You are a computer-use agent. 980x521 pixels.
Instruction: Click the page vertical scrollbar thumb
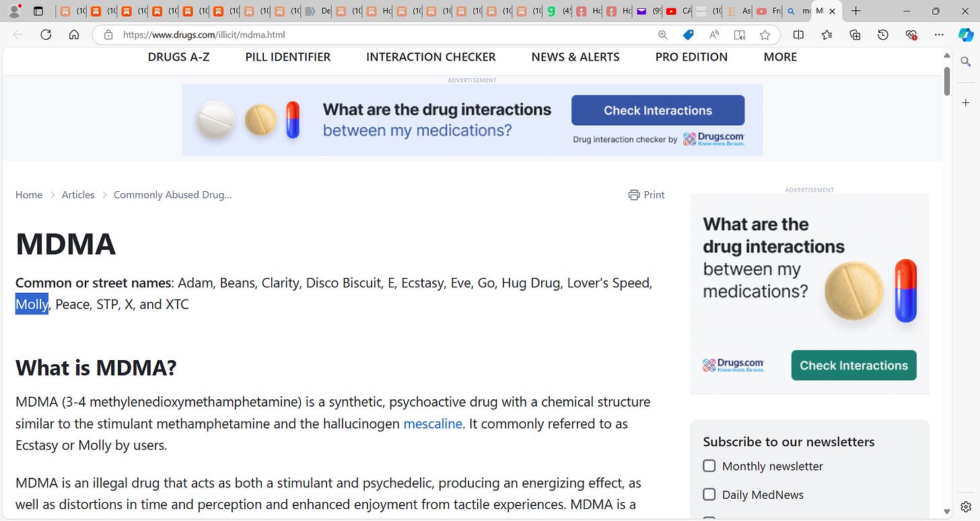pos(947,81)
